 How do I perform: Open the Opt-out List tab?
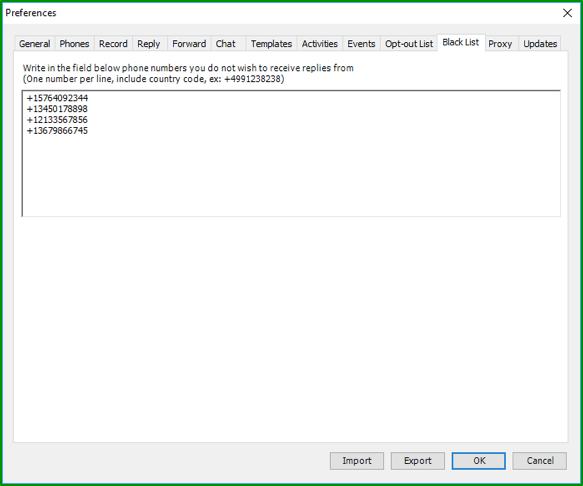click(409, 44)
